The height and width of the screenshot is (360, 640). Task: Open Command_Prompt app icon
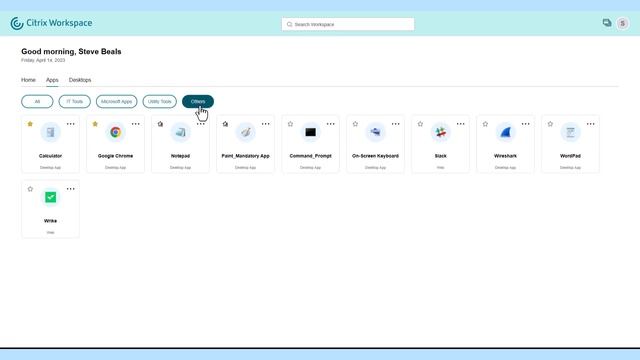[311, 132]
